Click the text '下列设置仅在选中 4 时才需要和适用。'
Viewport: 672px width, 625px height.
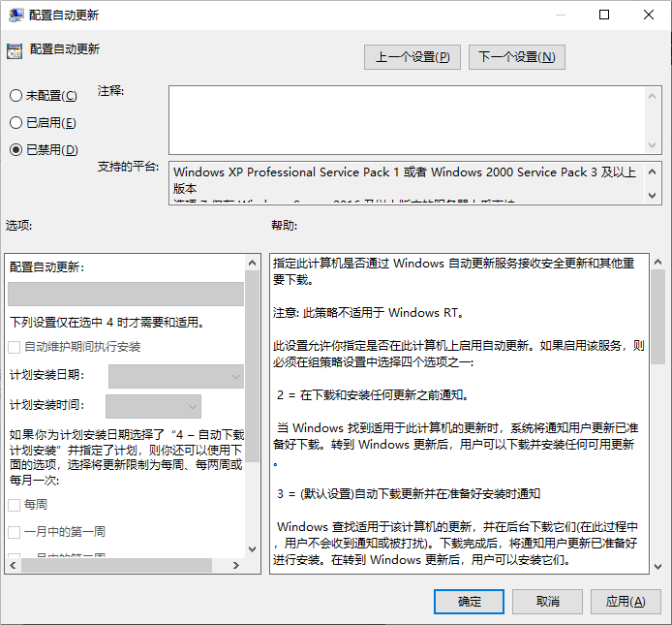tap(107, 322)
